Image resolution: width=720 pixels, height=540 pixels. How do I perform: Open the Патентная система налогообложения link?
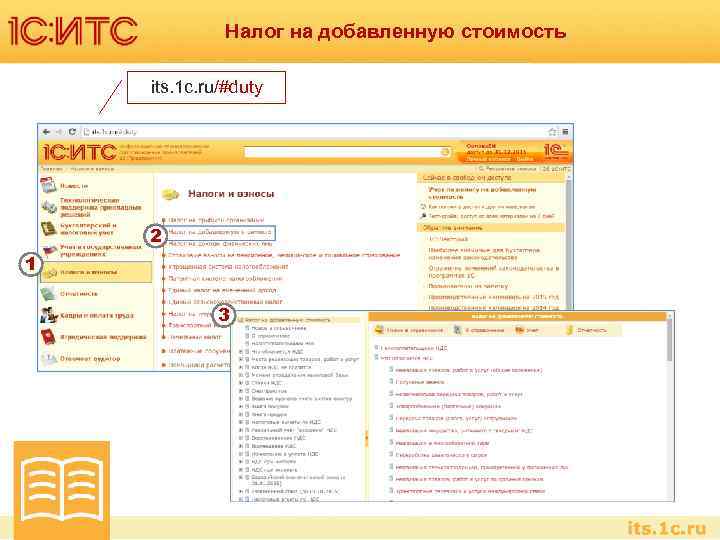(225, 278)
